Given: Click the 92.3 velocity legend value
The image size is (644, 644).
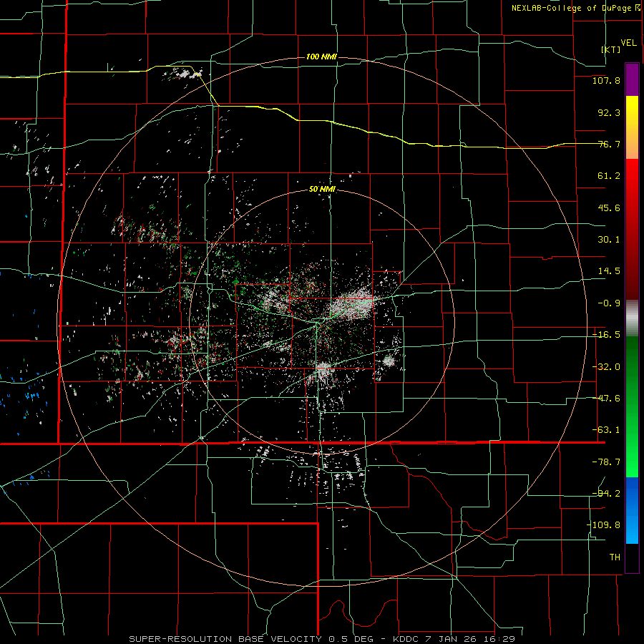Looking at the screenshot, I should pyautogui.click(x=609, y=112).
